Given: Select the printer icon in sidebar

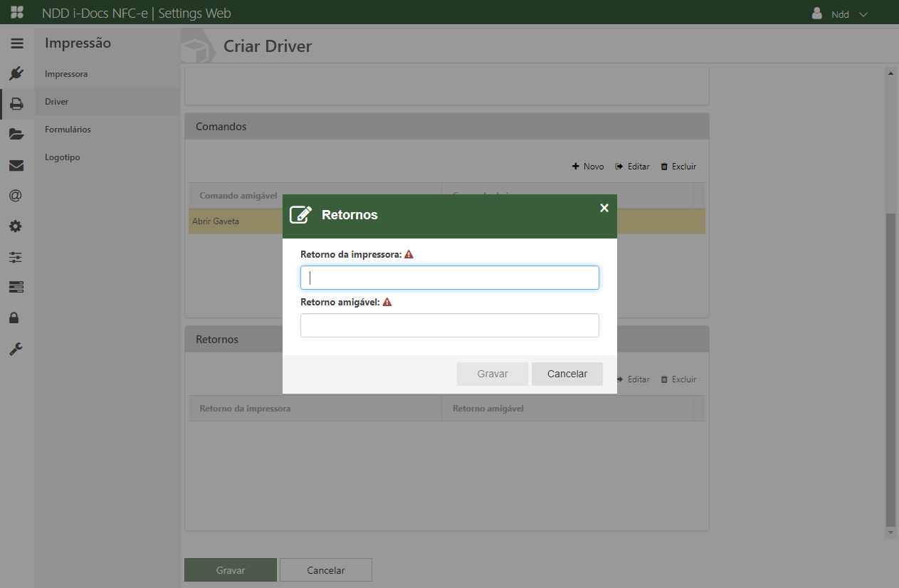Looking at the screenshot, I should point(16,104).
